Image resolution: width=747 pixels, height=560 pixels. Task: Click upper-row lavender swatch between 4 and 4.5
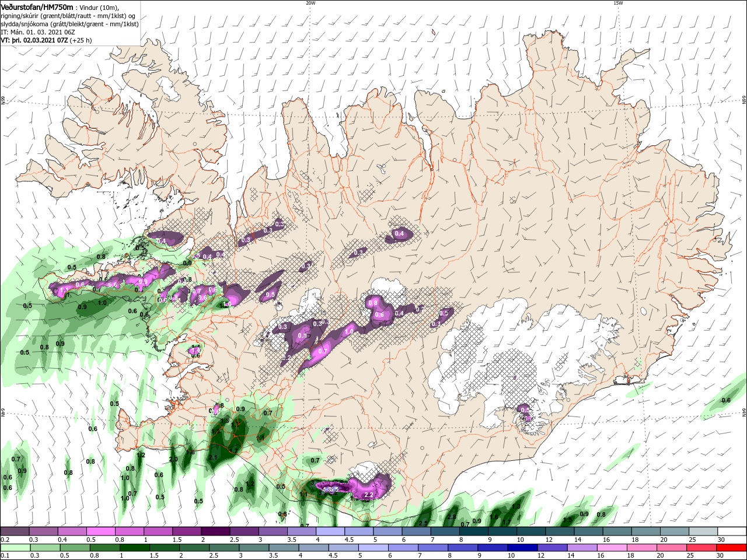pyautogui.click(x=330, y=531)
